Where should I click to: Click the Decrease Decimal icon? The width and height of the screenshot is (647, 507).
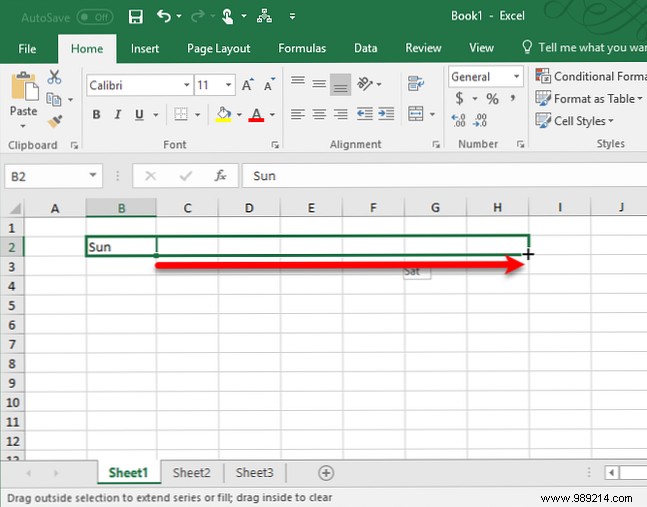tap(480, 120)
